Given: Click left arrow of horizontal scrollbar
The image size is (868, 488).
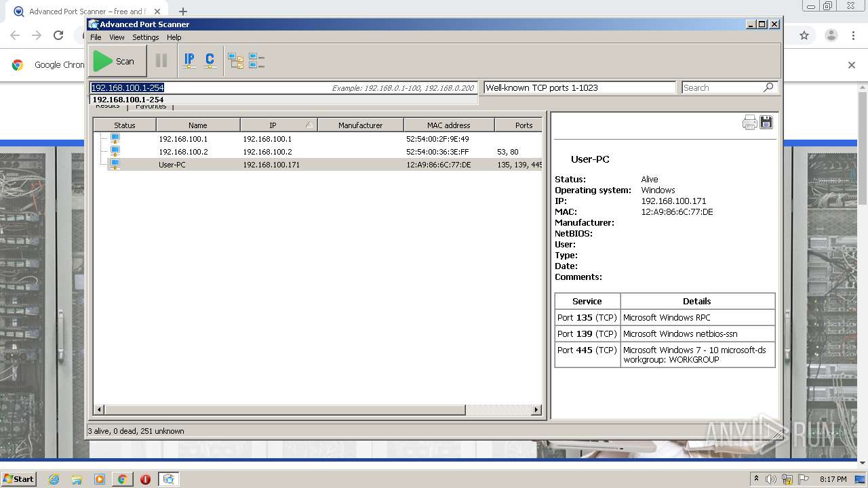Looking at the screenshot, I should (99, 410).
